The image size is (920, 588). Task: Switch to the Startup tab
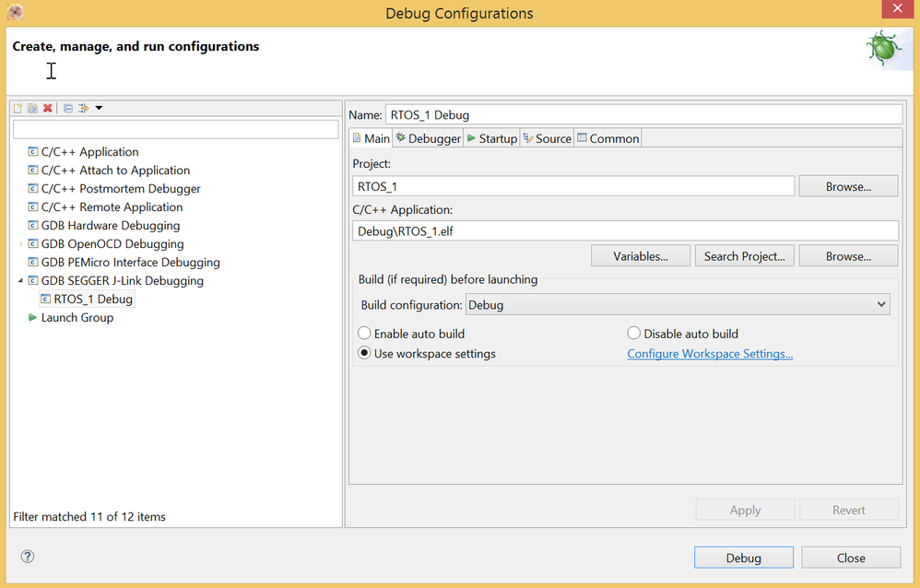(491, 138)
